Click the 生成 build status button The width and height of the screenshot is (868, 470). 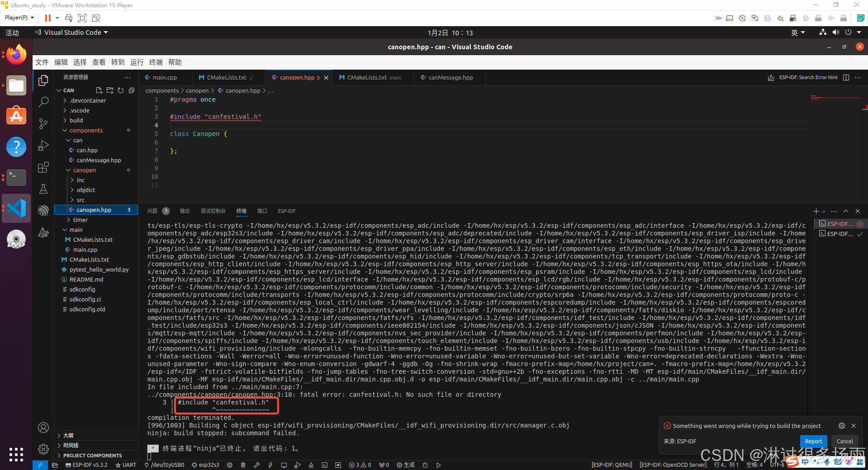tap(406, 465)
